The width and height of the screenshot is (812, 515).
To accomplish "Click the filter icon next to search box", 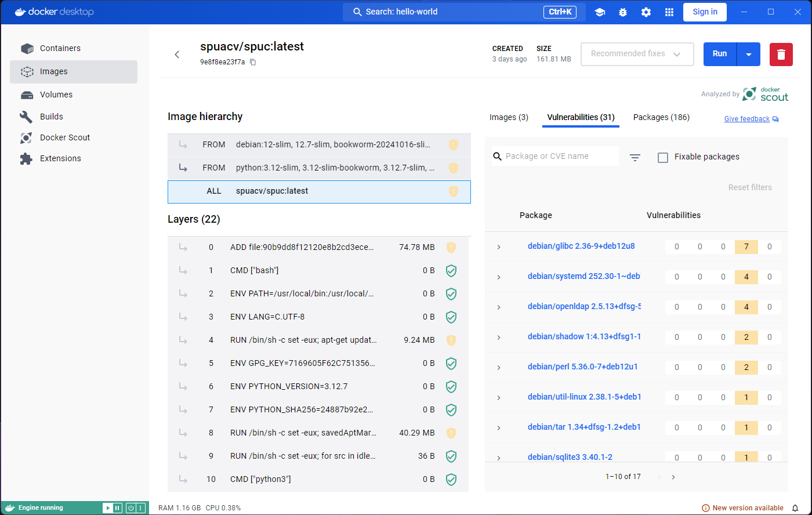I will [635, 157].
